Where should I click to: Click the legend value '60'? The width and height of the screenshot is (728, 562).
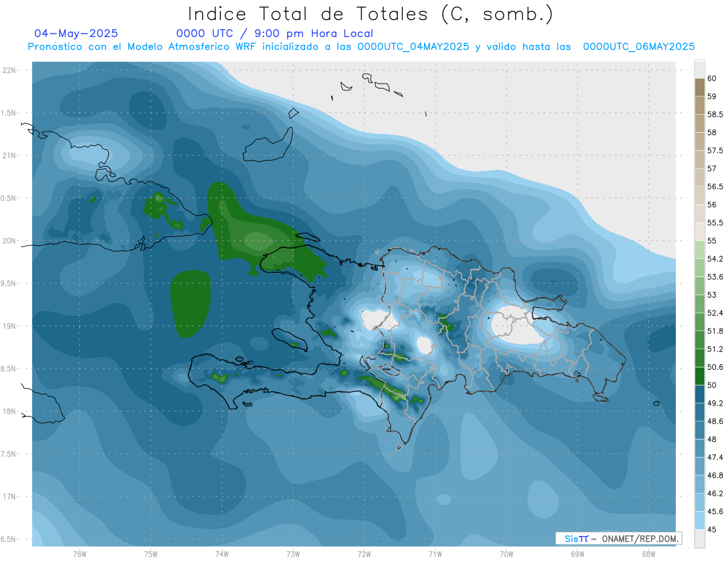(712, 79)
